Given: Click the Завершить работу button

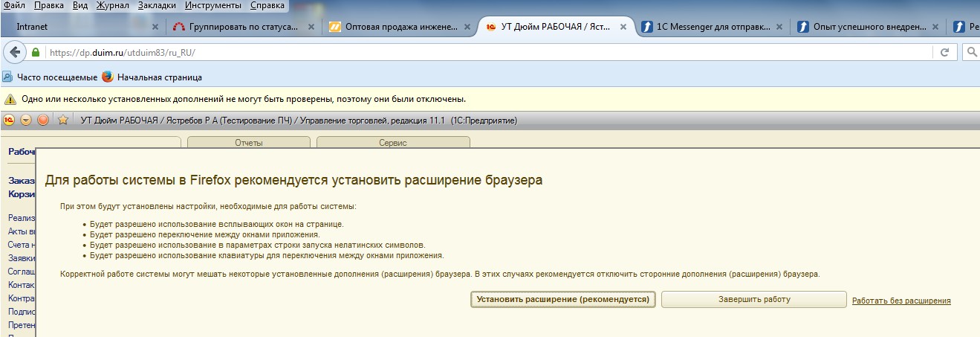Looking at the screenshot, I should point(754,299).
